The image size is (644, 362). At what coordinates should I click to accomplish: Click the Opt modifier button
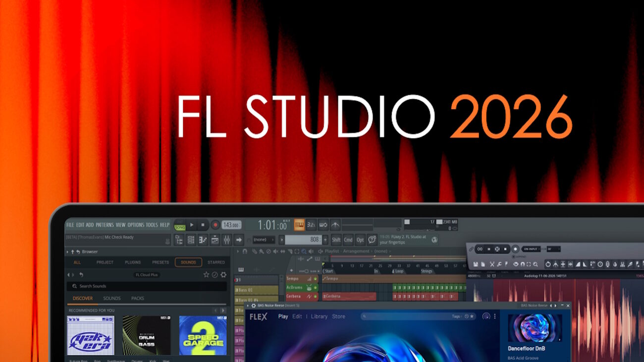click(360, 240)
